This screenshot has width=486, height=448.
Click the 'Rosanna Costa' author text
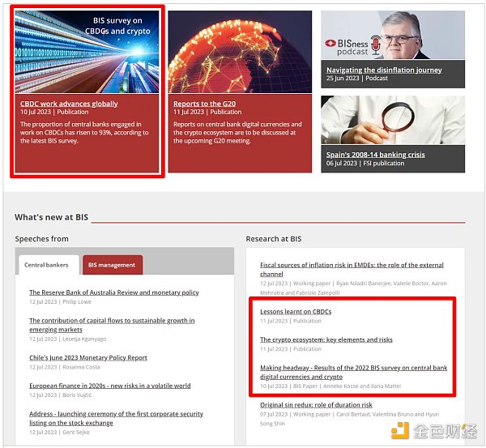coord(81,367)
